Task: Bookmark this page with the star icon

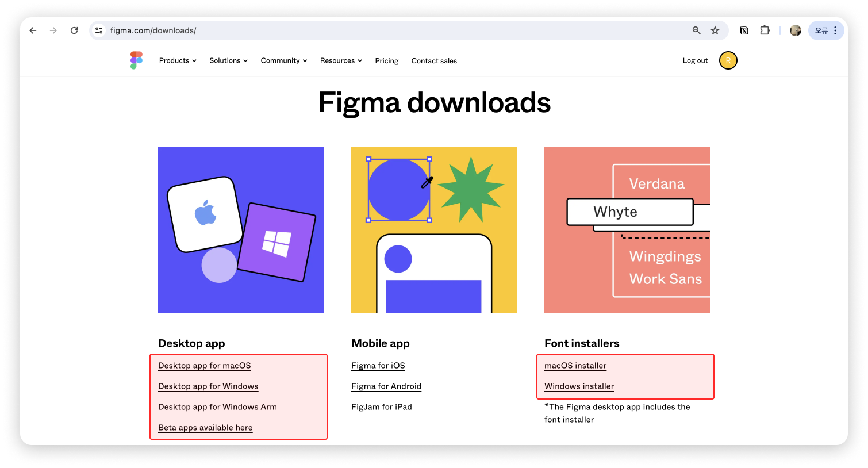Action: (x=715, y=30)
